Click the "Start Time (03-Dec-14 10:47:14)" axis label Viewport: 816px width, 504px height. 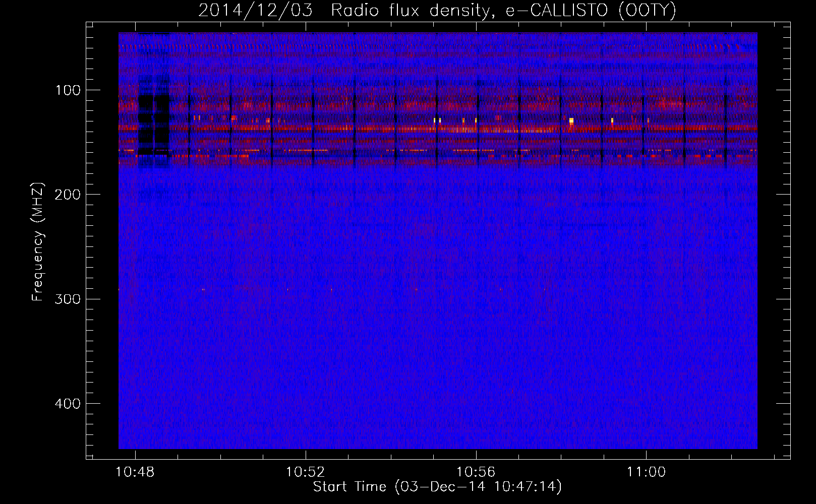tap(437, 487)
